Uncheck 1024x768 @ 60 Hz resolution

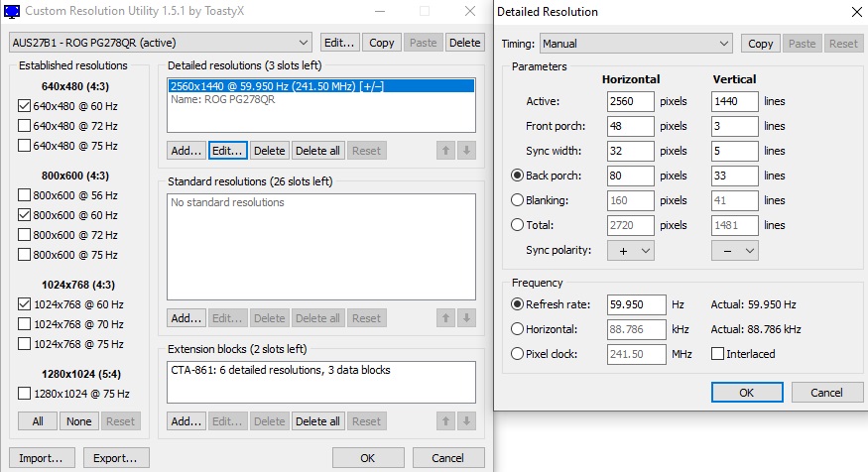coord(25,304)
